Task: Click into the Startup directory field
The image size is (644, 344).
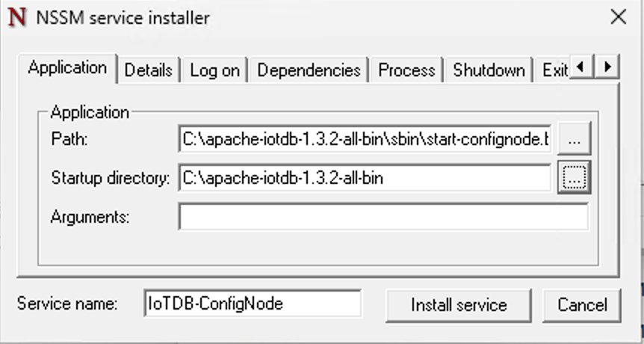Action: pos(365,178)
